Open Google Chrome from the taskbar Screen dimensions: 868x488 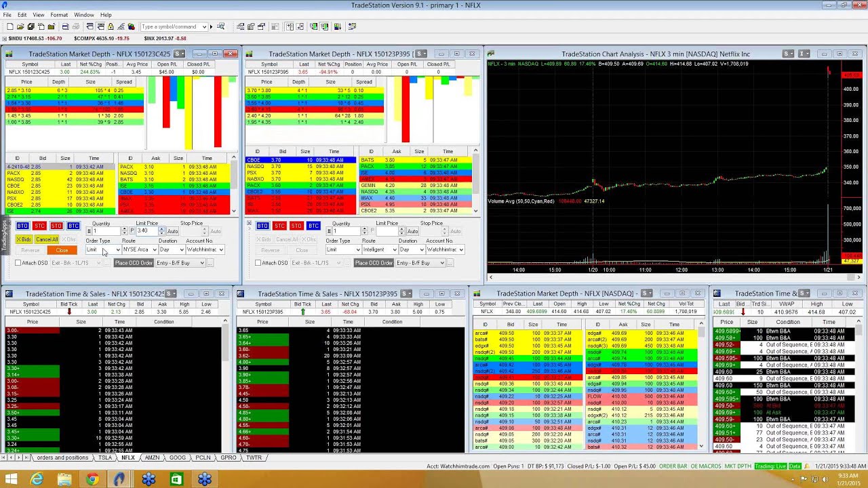[92, 480]
